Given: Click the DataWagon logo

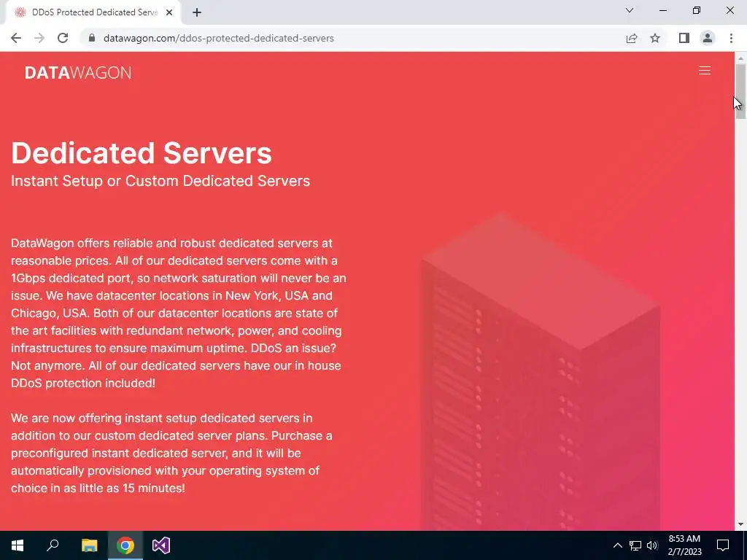Looking at the screenshot, I should click(x=77, y=72).
